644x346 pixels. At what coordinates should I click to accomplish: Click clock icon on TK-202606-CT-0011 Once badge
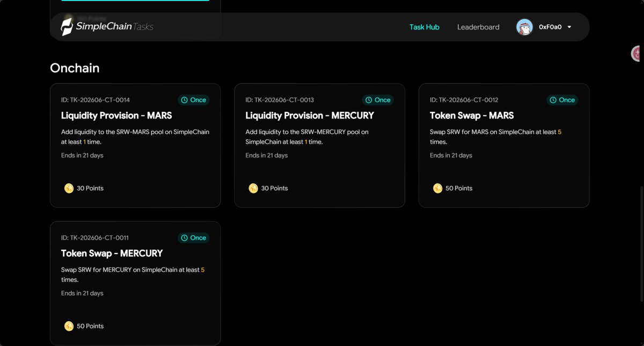(185, 238)
